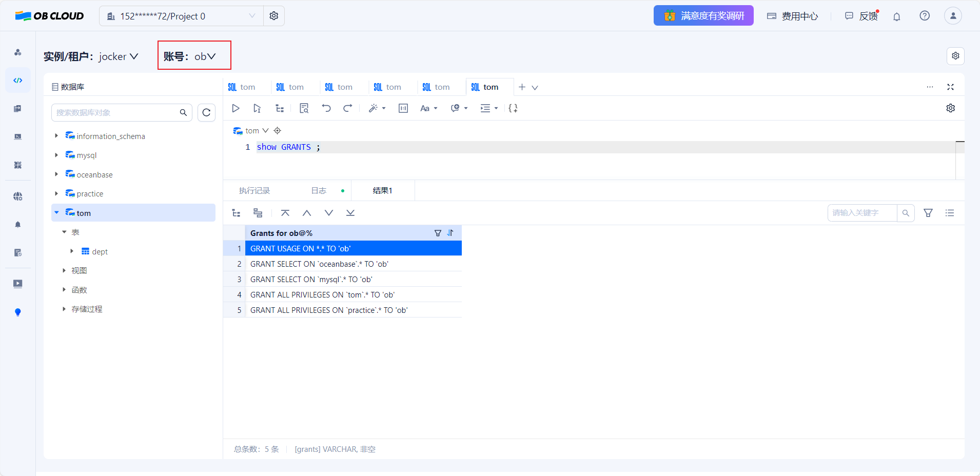Open the result filter funnel icon
This screenshot has width=980, height=476.
(928, 213)
